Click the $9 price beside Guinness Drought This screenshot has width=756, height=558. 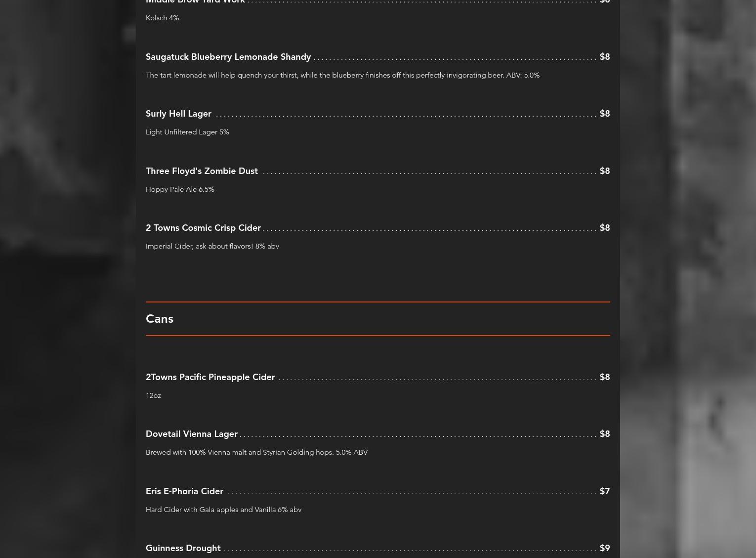pyautogui.click(x=604, y=548)
